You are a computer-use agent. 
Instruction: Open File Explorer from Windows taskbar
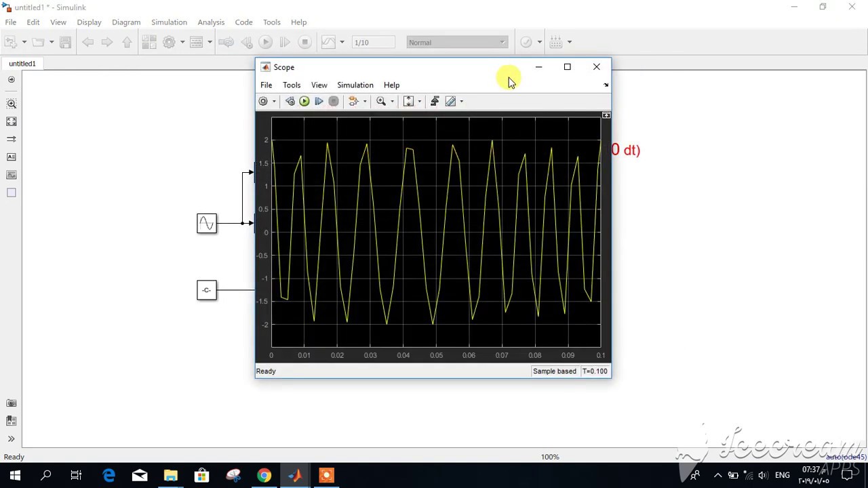pyautogui.click(x=170, y=475)
